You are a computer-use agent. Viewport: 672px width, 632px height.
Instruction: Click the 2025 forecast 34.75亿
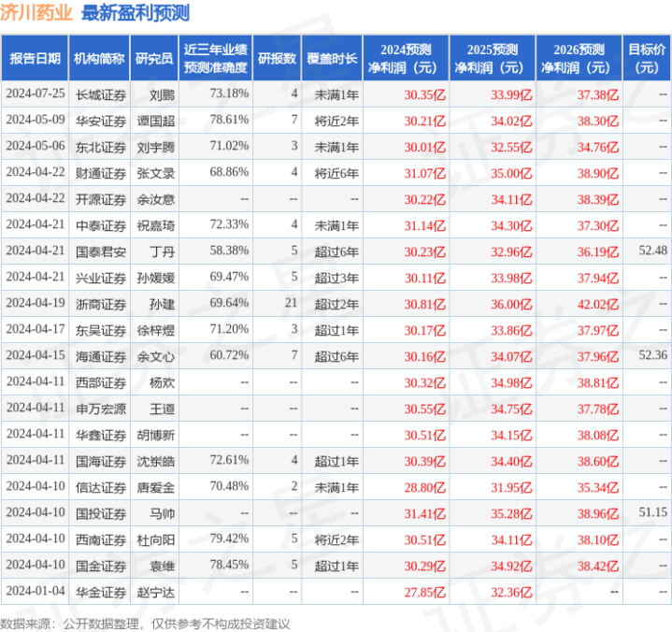[511, 409]
